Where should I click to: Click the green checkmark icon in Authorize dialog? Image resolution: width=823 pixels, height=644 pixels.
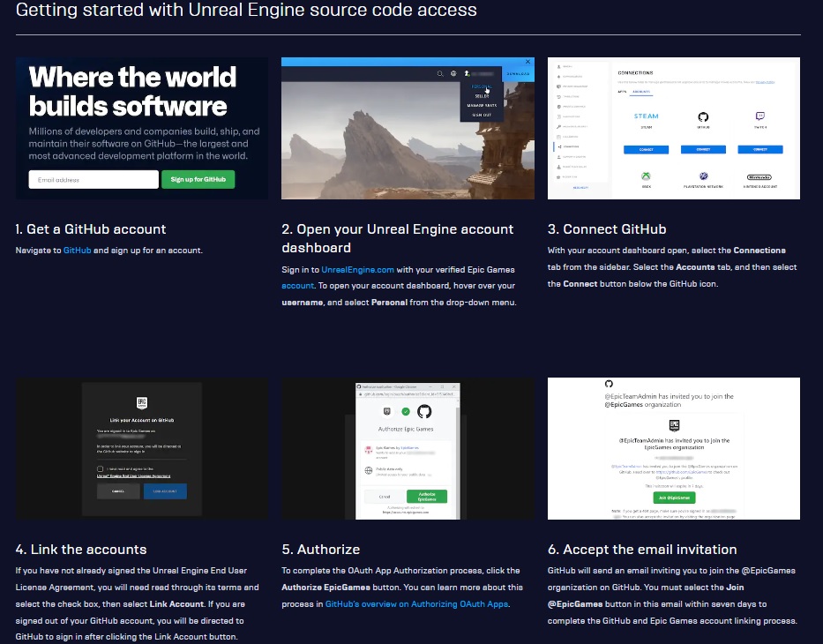pyautogui.click(x=406, y=411)
